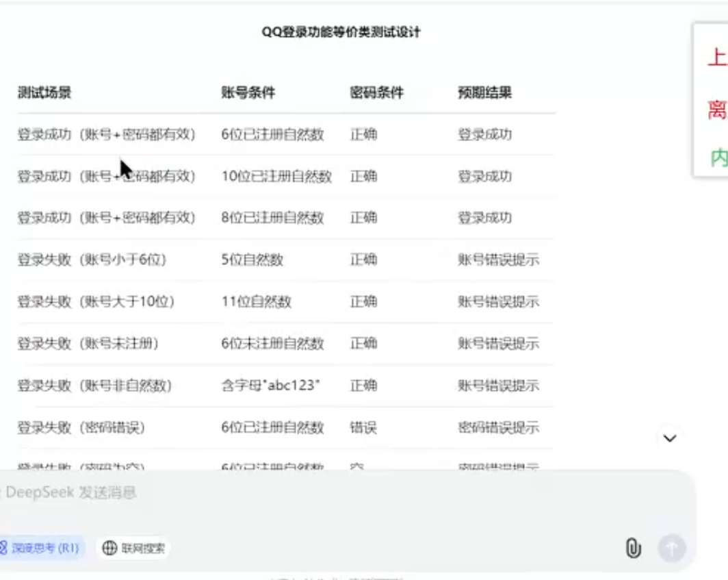Click the 预期结果 column header
The width and height of the screenshot is (728, 580).
[x=484, y=92]
